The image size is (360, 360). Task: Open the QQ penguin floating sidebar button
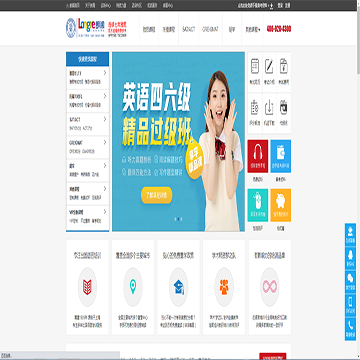(x=350, y=259)
